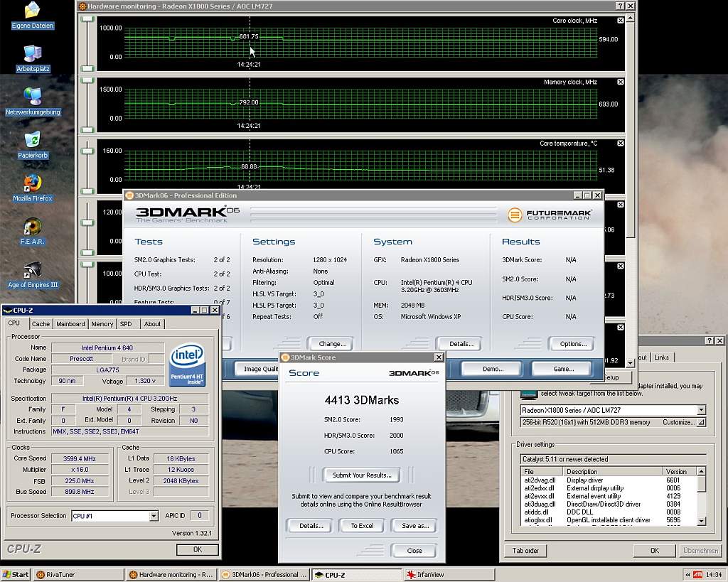Screen dimensions: 728x582
Task: Open the Radeon X1800 Series adapter dropdown
Action: 701,410
